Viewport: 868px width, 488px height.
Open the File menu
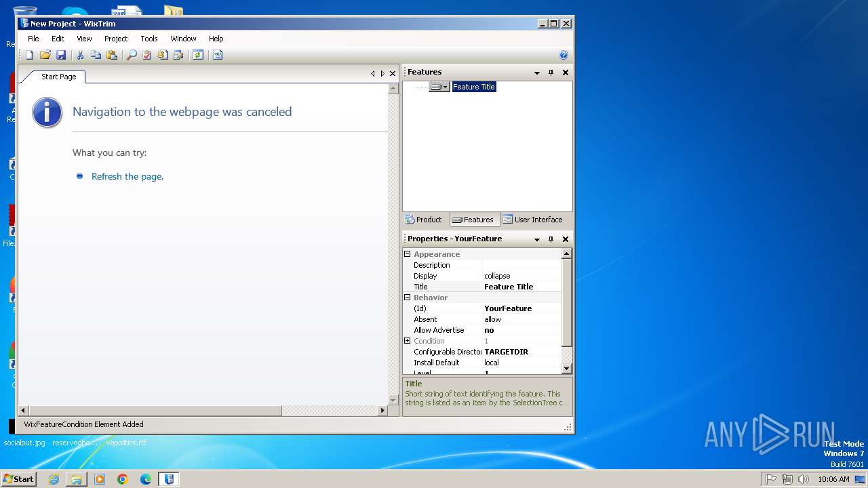33,39
